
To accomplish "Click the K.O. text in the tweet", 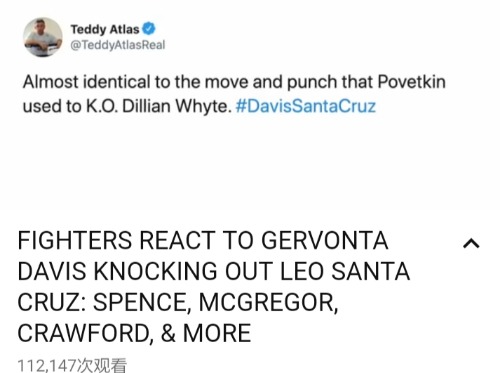I will [102, 106].
